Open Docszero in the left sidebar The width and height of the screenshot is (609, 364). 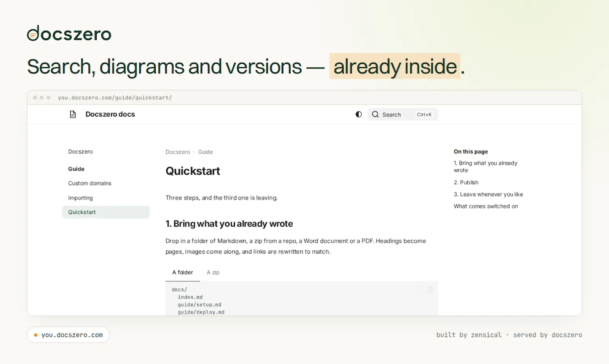[80, 151]
